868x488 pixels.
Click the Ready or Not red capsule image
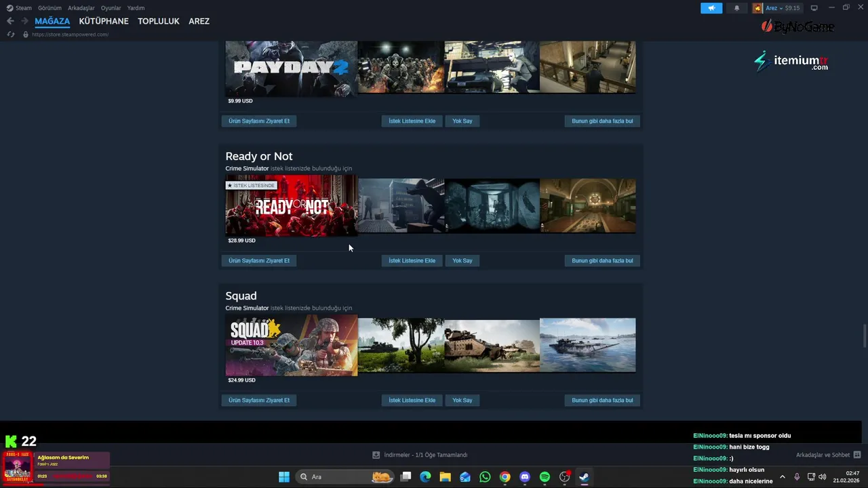[291, 206]
